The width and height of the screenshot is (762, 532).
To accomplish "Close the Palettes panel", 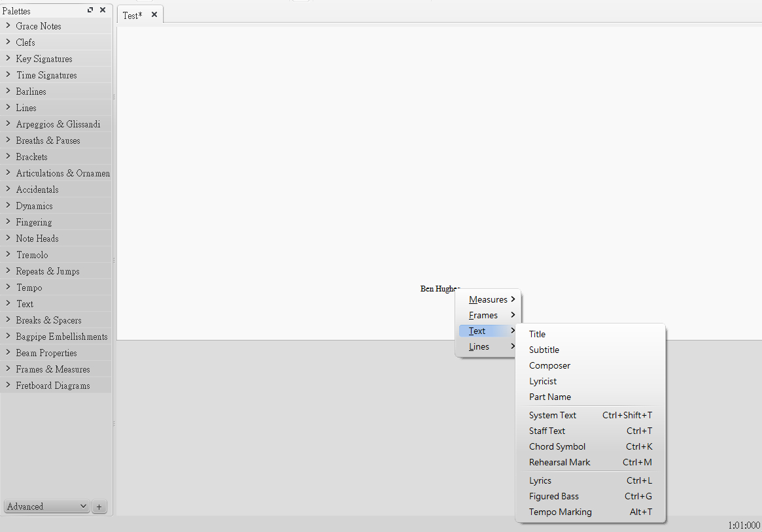I will 102,10.
